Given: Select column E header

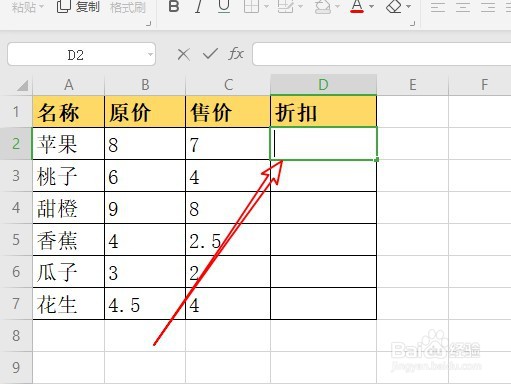Looking at the screenshot, I should click(x=413, y=85).
